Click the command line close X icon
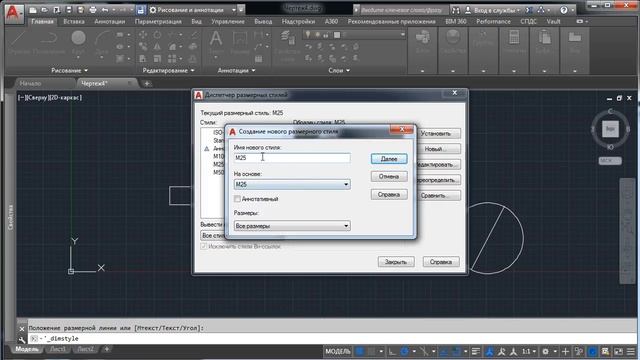640x360 pixels. 22,328
